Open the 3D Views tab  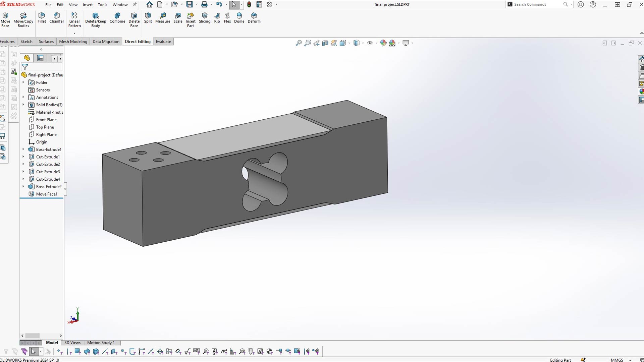pos(72,343)
